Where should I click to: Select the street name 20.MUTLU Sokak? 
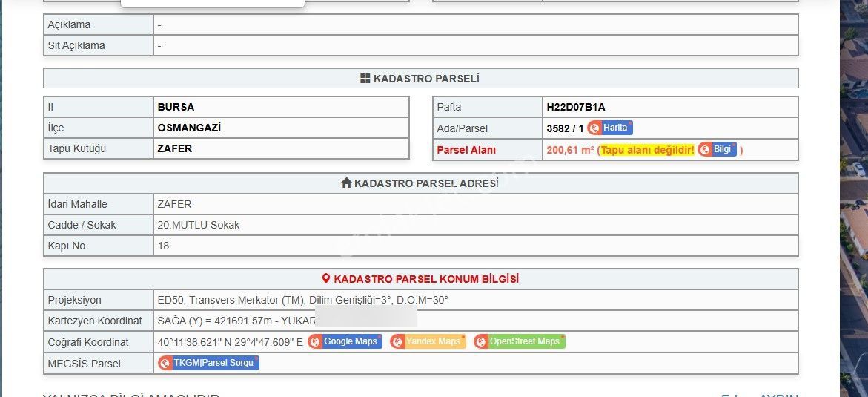199,225
